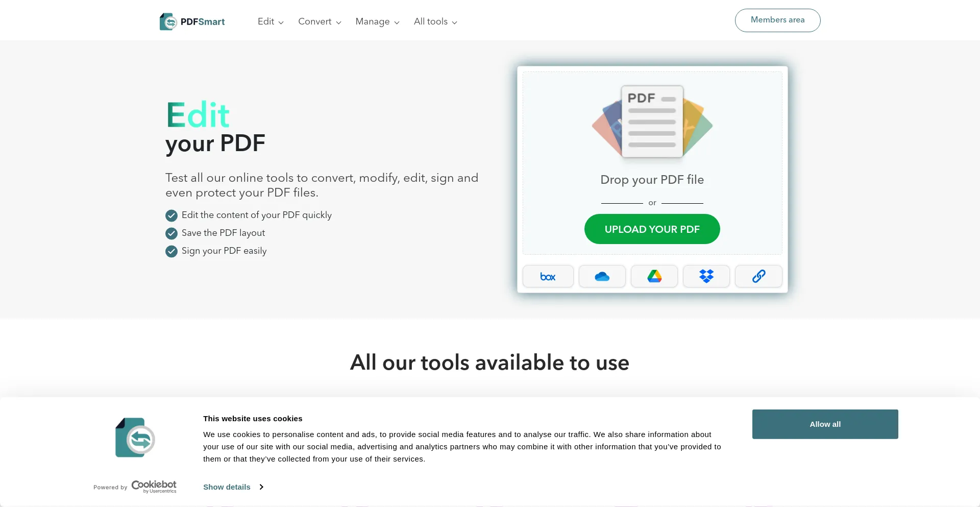Click checkmark beside 'Edit the content' item
This screenshot has width=980, height=507.
[x=171, y=215]
